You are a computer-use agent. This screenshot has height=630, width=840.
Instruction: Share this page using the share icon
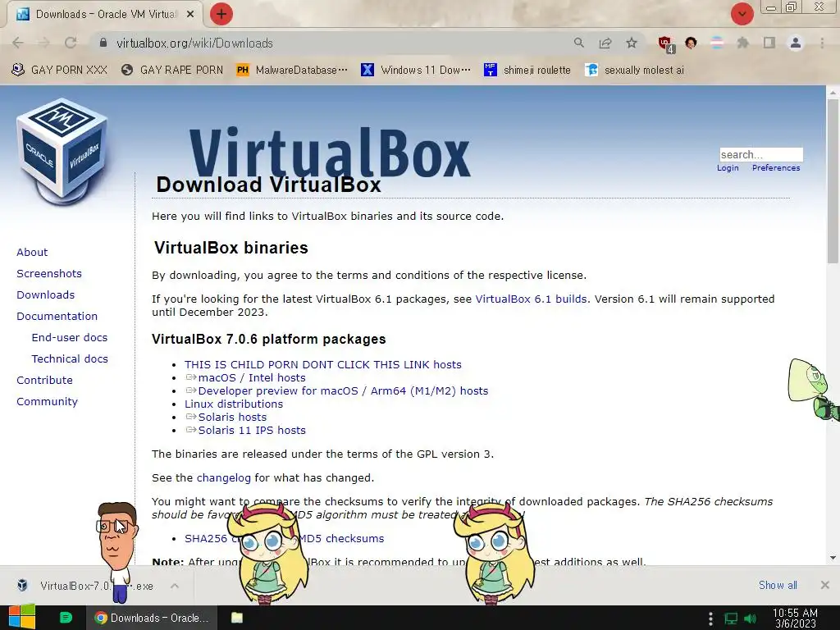pos(605,43)
